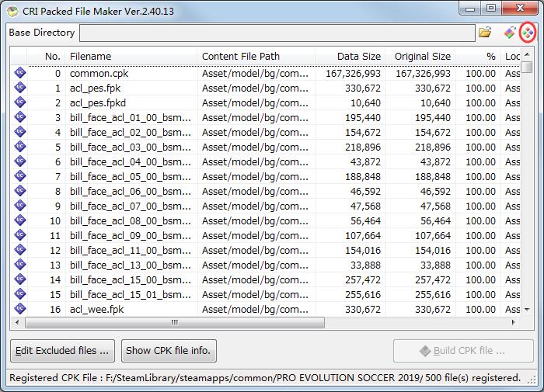The width and height of the screenshot is (544, 392).
Task: Click the Data Size cell 56,464
Action: coord(365,220)
